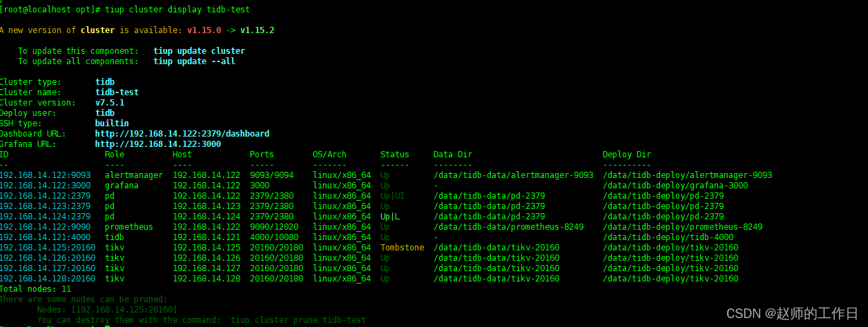
Task: Click the host cell 192.168.14.126
Action: [206, 258]
